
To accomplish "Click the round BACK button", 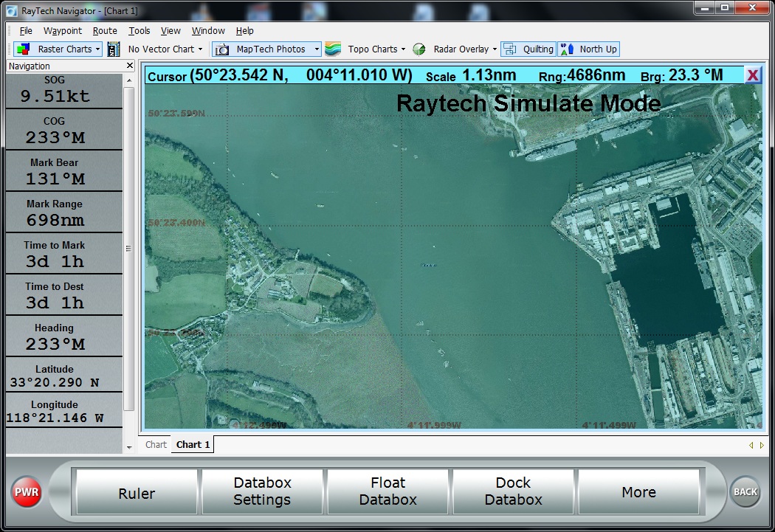I will [x=745, y=491].
